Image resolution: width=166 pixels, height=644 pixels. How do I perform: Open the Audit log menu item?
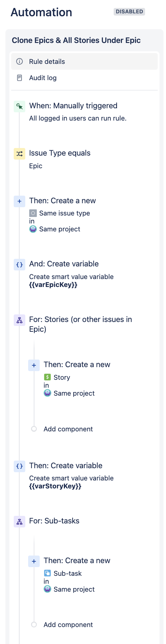click(x=84, y=78)
